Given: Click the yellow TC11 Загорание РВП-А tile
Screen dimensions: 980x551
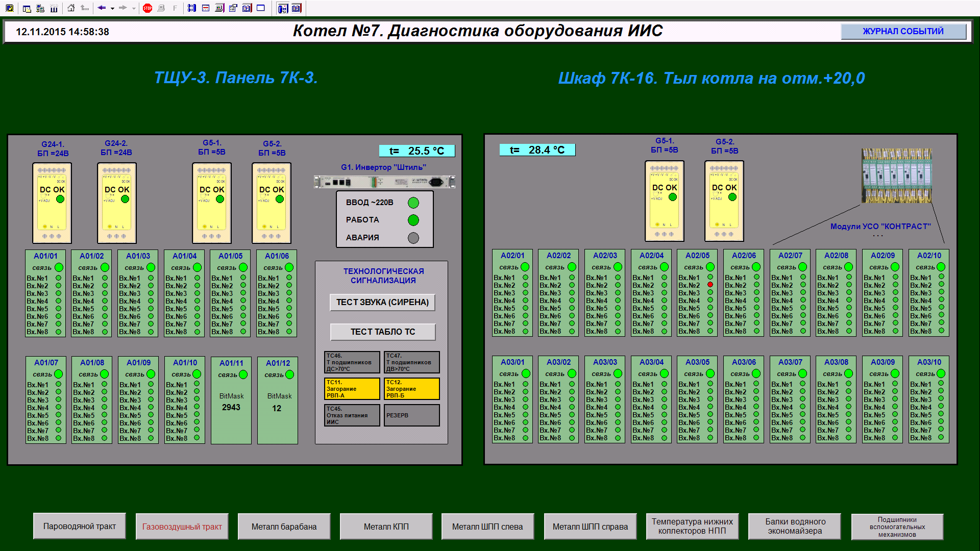Looking at the screenshot, I should coord(352,389).
